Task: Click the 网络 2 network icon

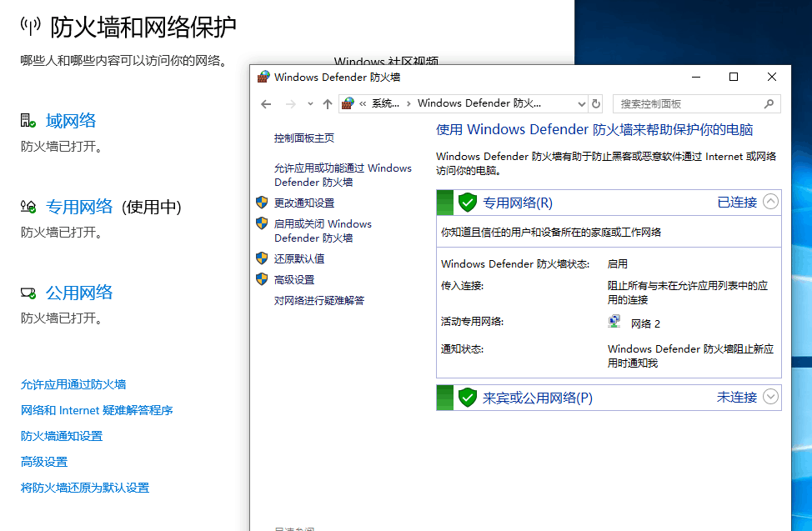Action: pos(614,322)
